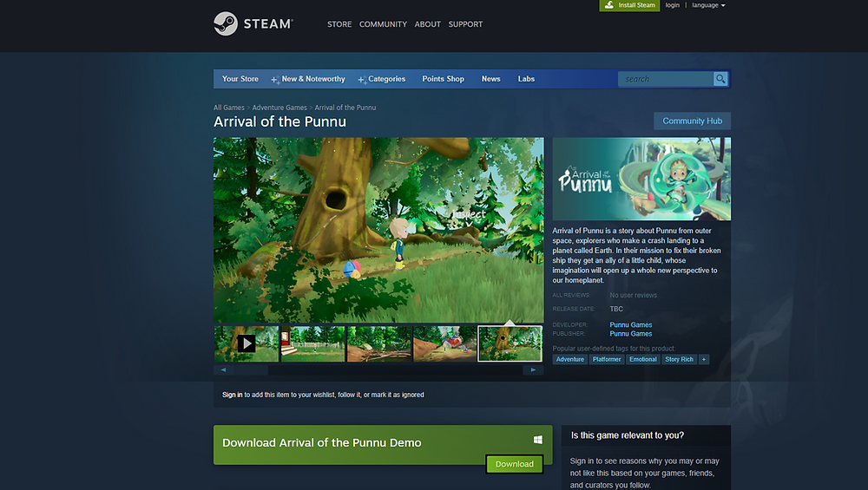The image size is (868, 490).
Task: Select the Story Rich tag
Action: [x=680, y=360]
